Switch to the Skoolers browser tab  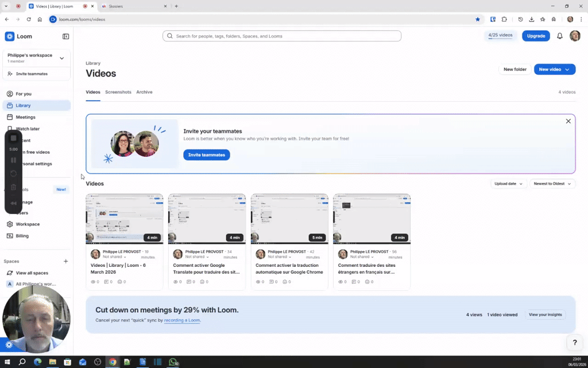point(133,6)
